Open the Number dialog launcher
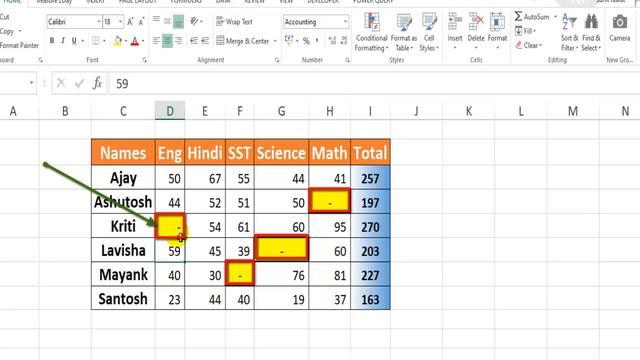The width and height of the screenshot is (640, 360). (347, 60)
